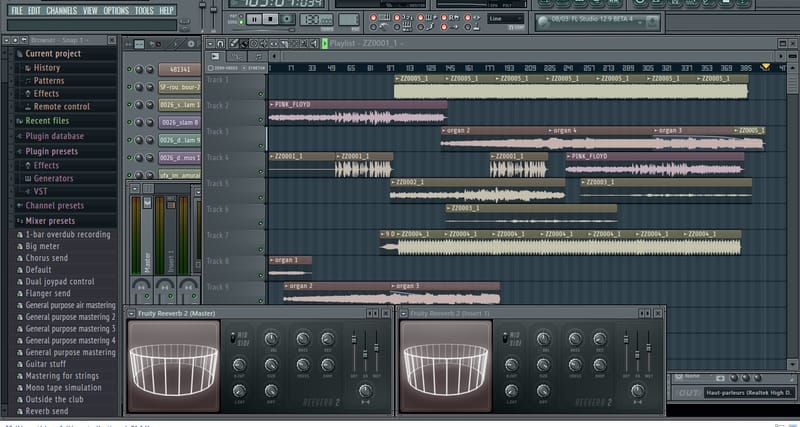Image resolution: width=800 pixels, height=427 pixels.
Task: Select next preset arrow in Reeverb 2 (Insert 1)
Action: pos(648,313)
